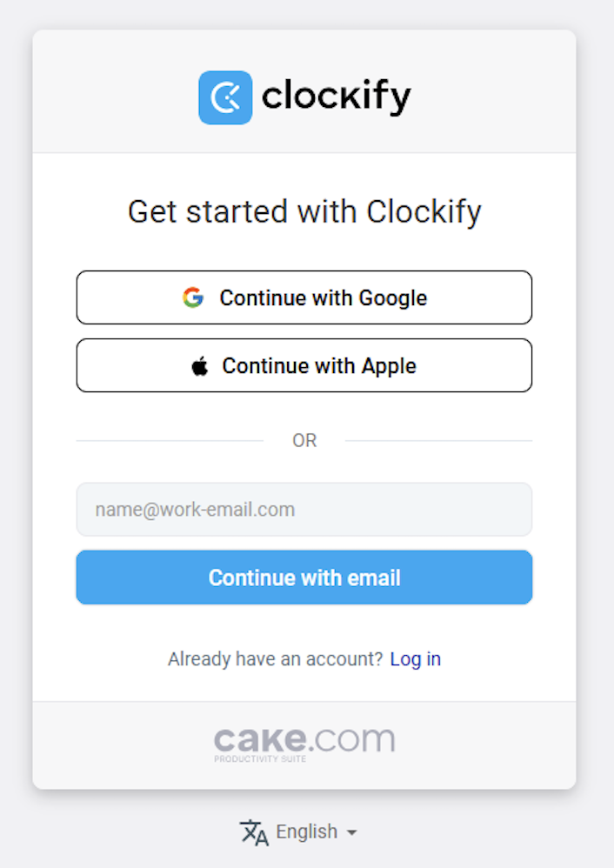The width and height of the screenshot is (614, 868).
Task: Click the translate language icon
Action: [x=254, y=832]
